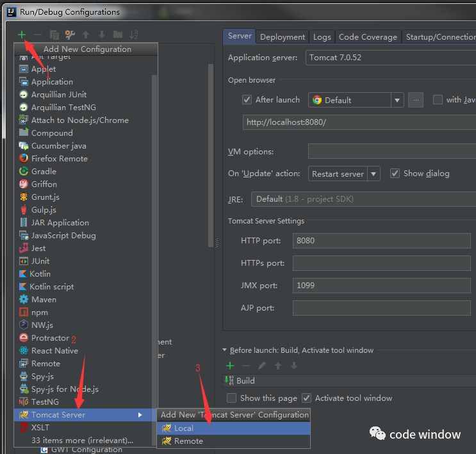
Task: Click browser ellipsis browse button
Action: [416, 100]
